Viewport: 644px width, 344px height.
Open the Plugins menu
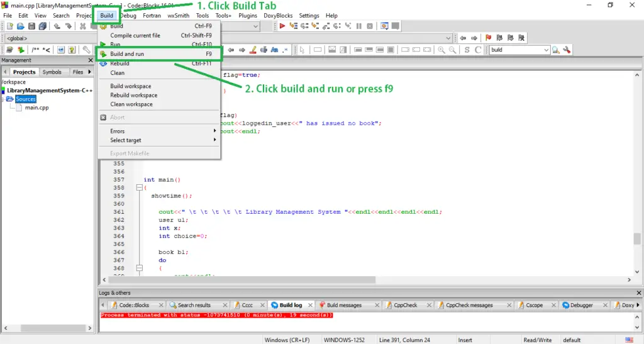click(x=248, y=15)
